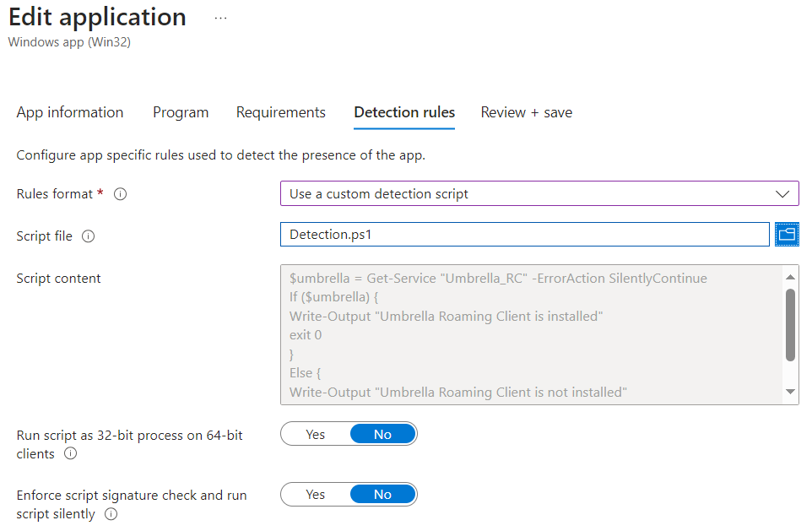Click info icon for signature check setting
Screen dimensions: 812x531
tap(111, 514)
